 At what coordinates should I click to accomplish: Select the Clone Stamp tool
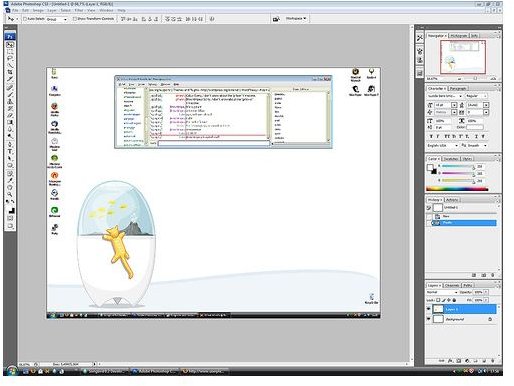click(10, 102)
